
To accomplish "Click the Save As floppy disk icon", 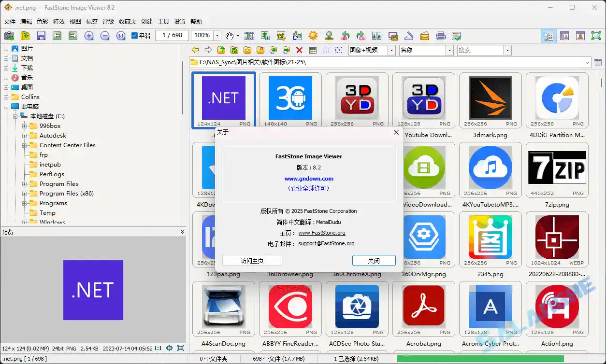I will 42,35.
